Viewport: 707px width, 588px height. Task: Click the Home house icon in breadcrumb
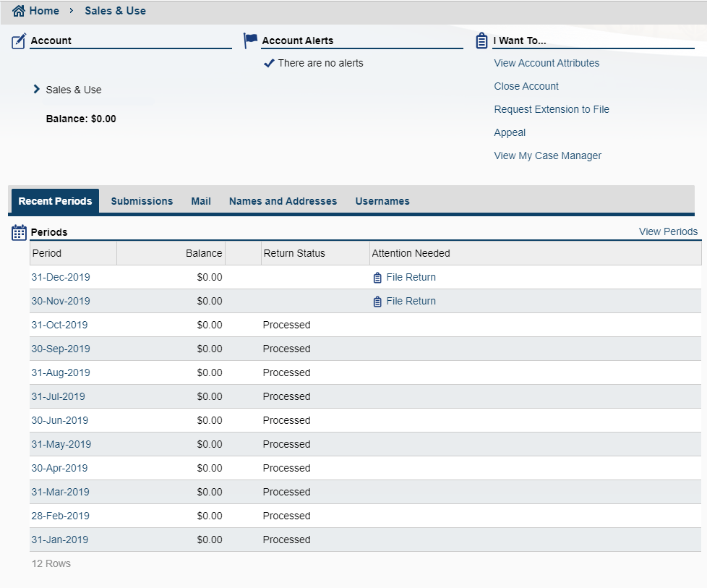(x=19, y=11)
